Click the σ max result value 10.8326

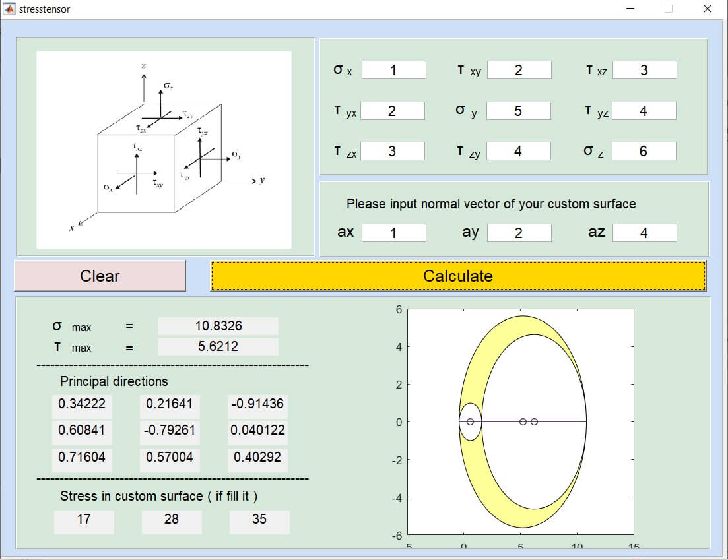click(x=218, y=326)
